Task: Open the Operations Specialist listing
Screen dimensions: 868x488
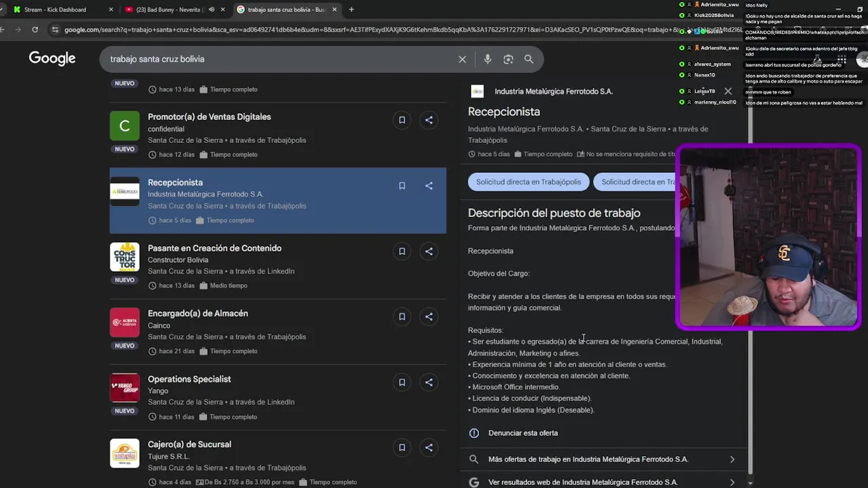Action: (x=189, y=379)
